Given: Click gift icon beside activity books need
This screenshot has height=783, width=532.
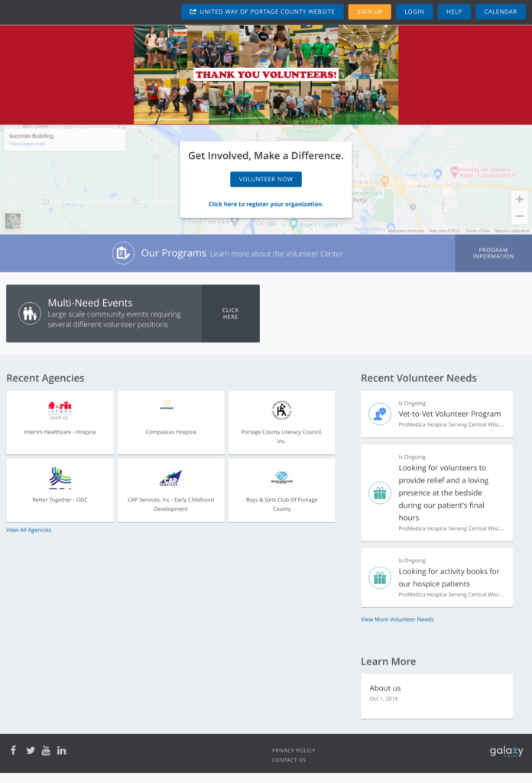Looking at the screenshot, I should [x=380, y=578].
